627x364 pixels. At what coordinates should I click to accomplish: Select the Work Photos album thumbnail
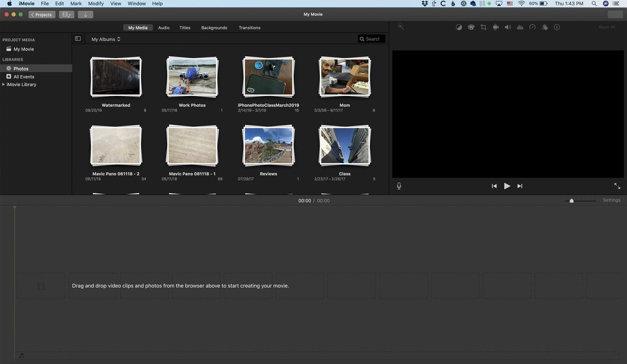[x=192, y=77]
